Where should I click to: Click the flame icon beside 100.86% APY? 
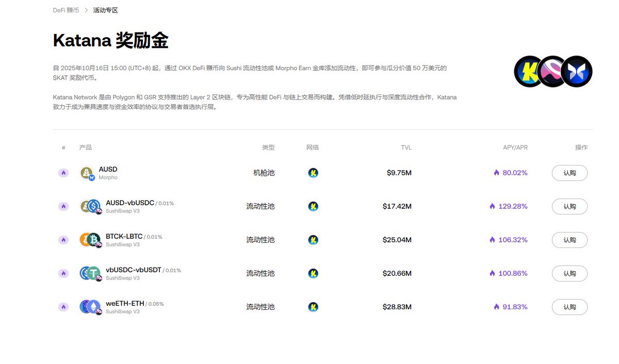pyautogui.click(x=492, y=273)
